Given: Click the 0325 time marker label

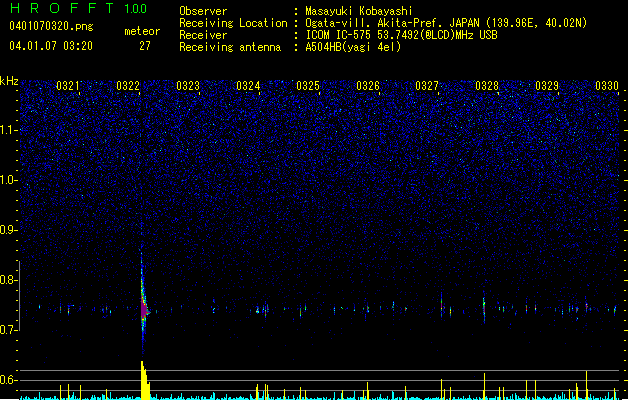Looking at the screenshot, I should click(x=308, y=86).
